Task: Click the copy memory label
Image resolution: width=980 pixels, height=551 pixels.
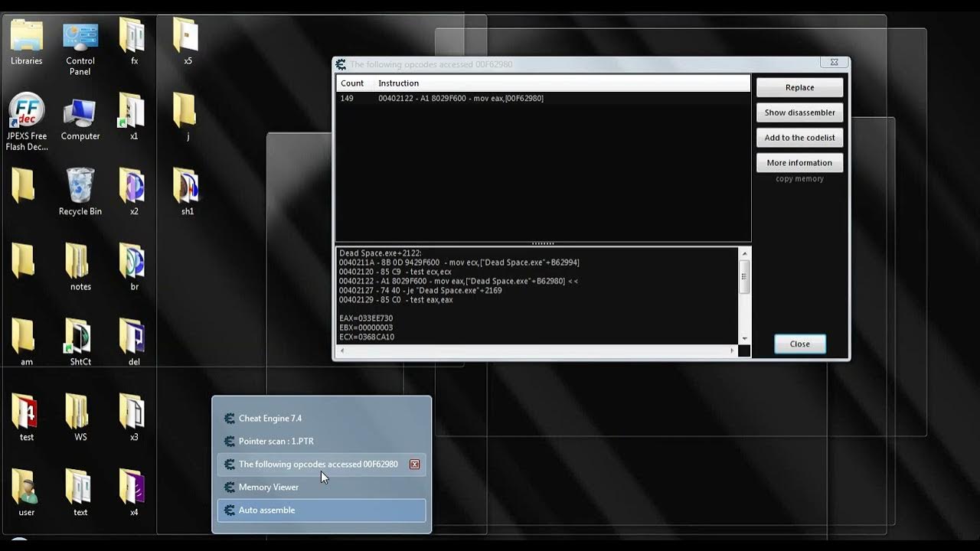Action: [799, 179]
